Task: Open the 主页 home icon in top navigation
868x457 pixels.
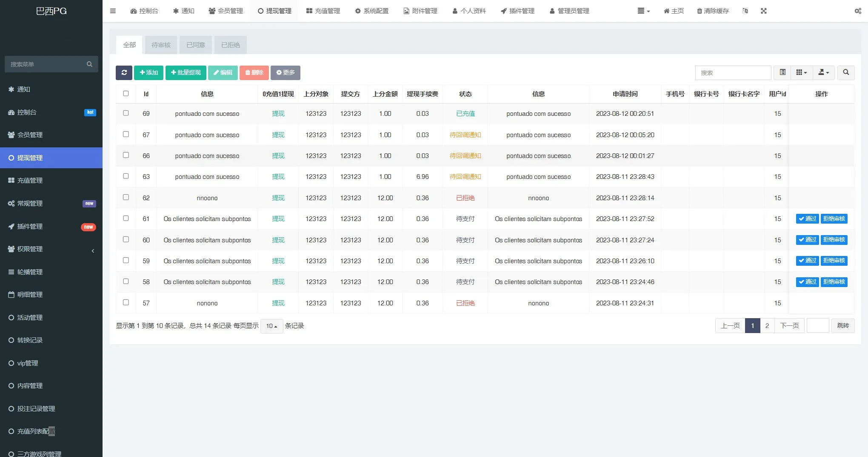Action: (673, 11)
